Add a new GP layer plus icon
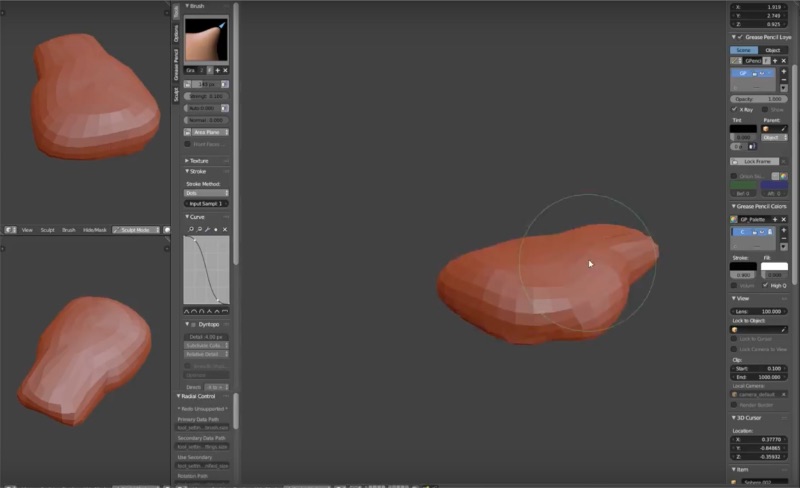Viewport: 800px width, 488px height. pyautogui.click(x=784, y=71)
